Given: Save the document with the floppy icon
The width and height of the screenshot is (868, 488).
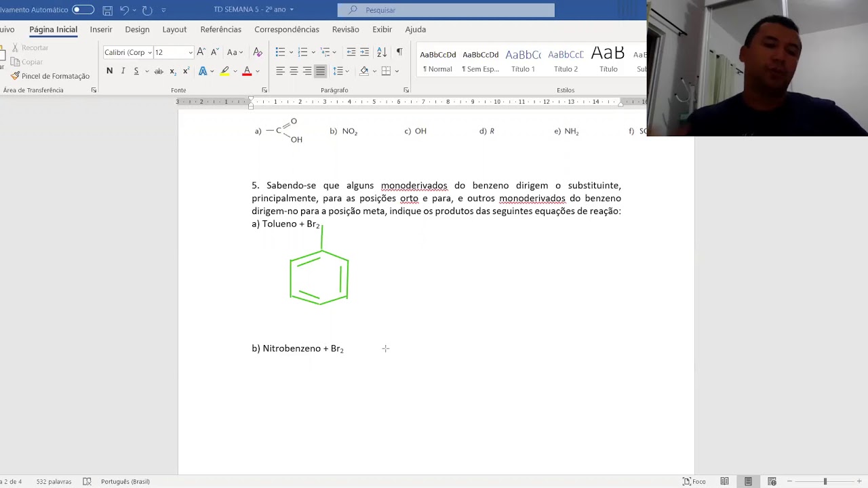Looking at the screenshot, I should 108,10.
